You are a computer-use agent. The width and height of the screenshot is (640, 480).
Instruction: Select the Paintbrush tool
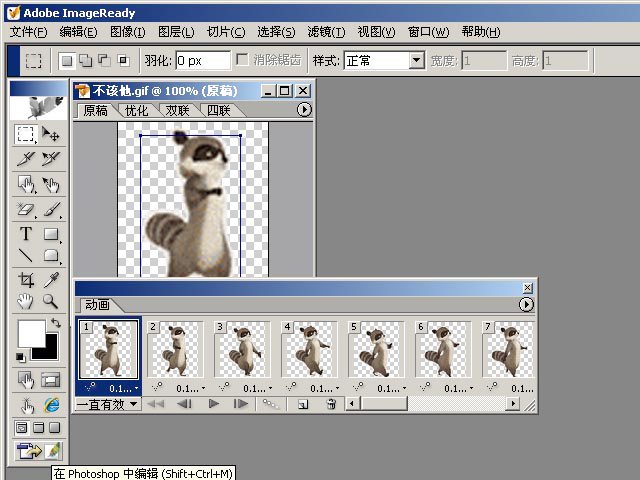(51, 209)
